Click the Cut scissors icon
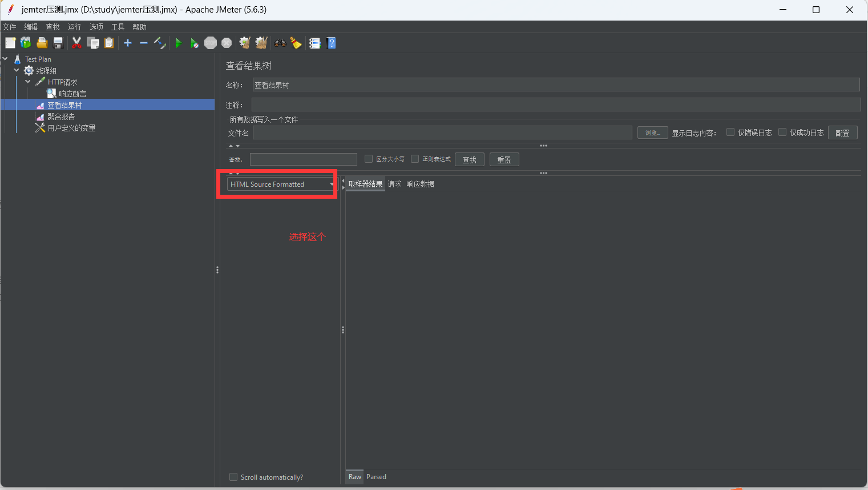The width and height of the screenshot is (868, 490). coord(76,43)
